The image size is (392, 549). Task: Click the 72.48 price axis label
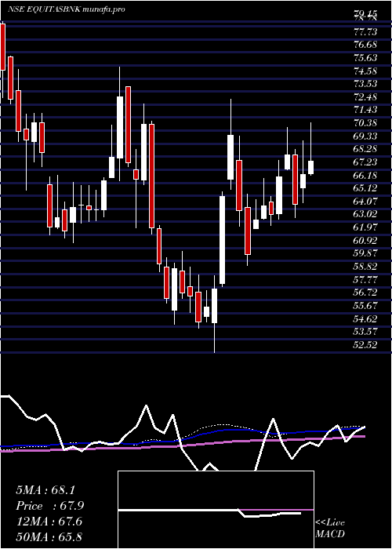[x=365, y=97]
